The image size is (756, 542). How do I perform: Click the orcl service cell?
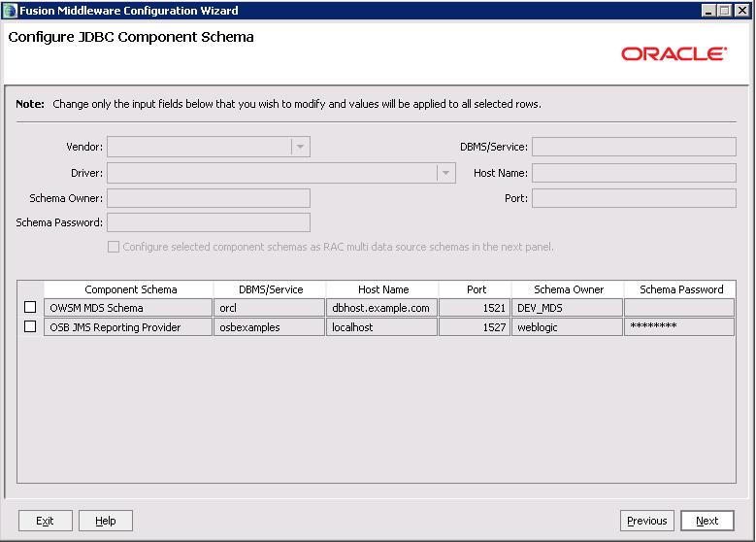tap(270, 308)
